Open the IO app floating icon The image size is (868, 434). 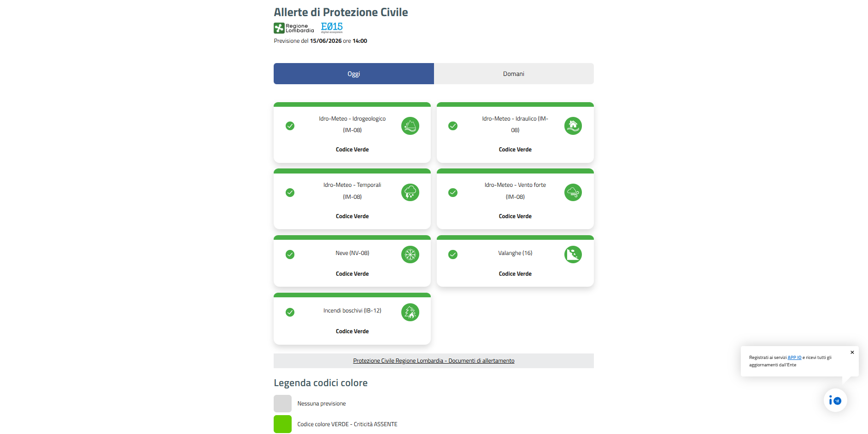coord(835,400)
